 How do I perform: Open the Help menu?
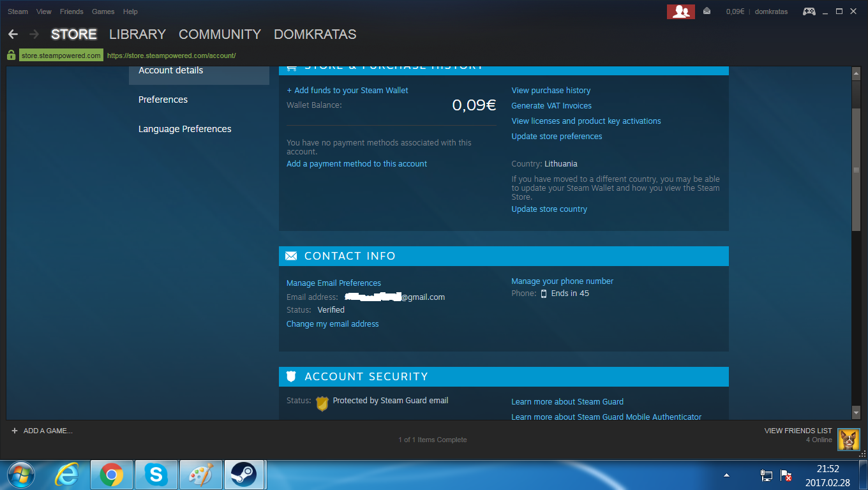tap(130, 11)
